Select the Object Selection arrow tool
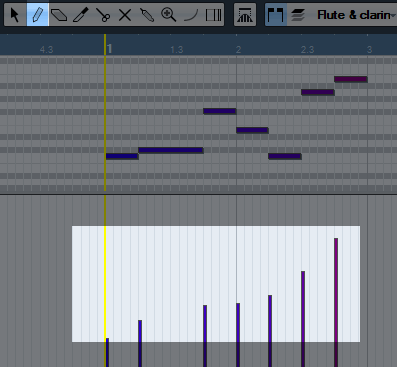 point(15,15)
